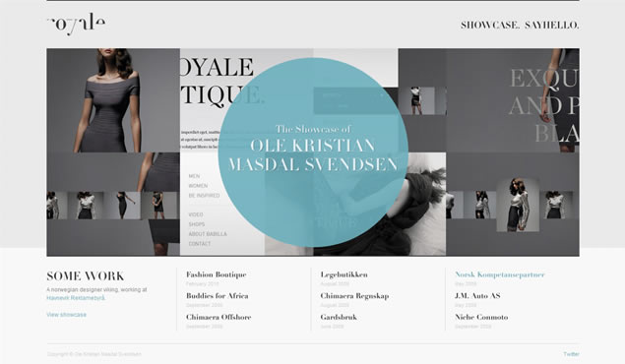Open the SAYHELLO menu item
The height and width of the screenshot is (364, 625).
[x=552, y=26]
